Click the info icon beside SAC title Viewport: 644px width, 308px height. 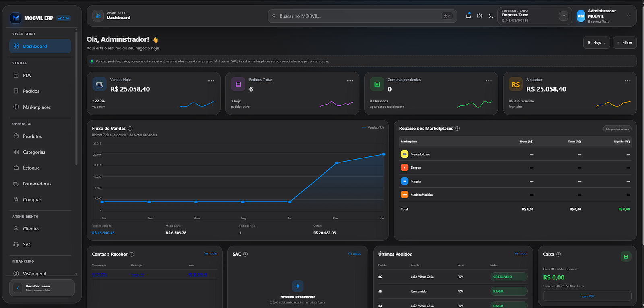click(x=246, y=254)
